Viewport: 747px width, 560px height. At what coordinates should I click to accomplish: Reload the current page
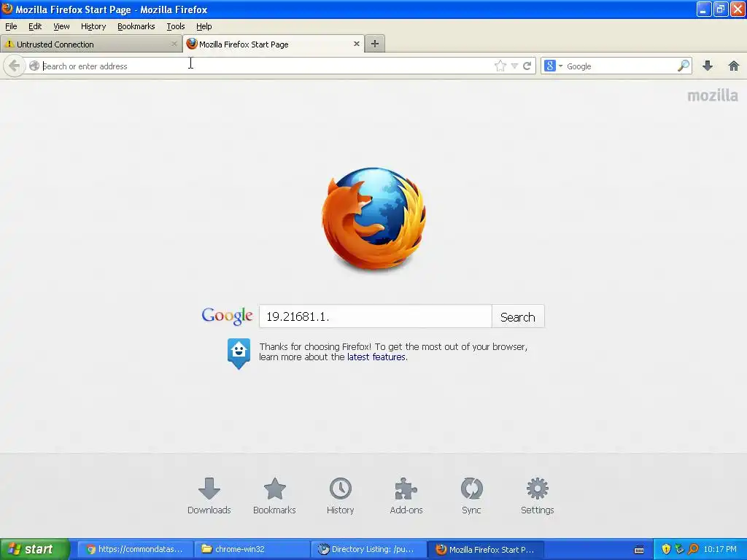(527, 66)
